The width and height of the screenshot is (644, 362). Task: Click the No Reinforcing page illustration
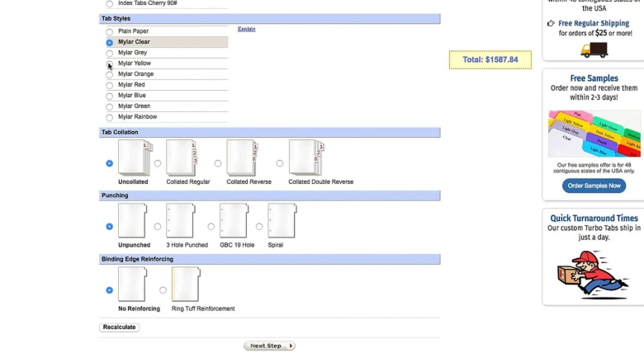pos(132,284)
